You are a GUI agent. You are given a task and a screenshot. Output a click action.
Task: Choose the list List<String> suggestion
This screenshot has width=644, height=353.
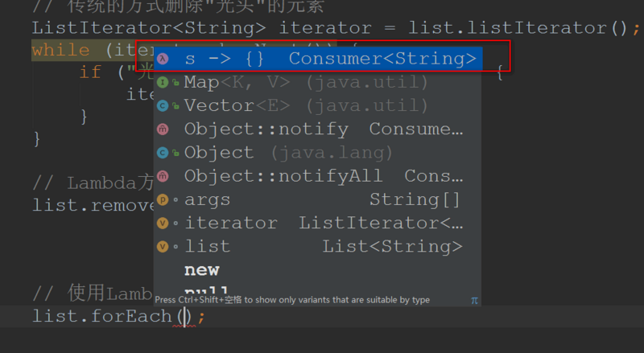pos(322,246)
